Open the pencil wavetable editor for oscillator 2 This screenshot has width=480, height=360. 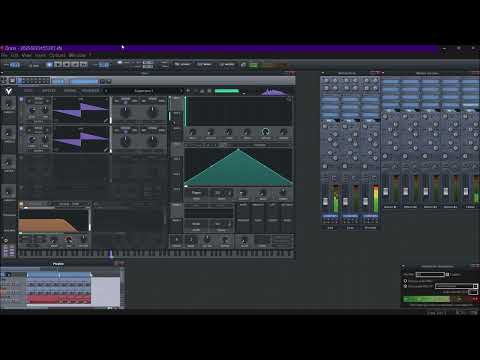click(106, 150)
